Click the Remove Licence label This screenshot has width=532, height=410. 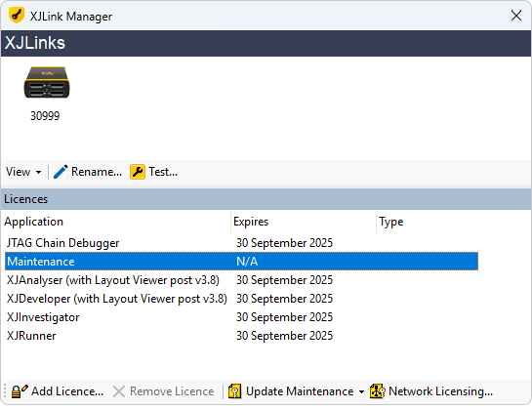point(172,391)
